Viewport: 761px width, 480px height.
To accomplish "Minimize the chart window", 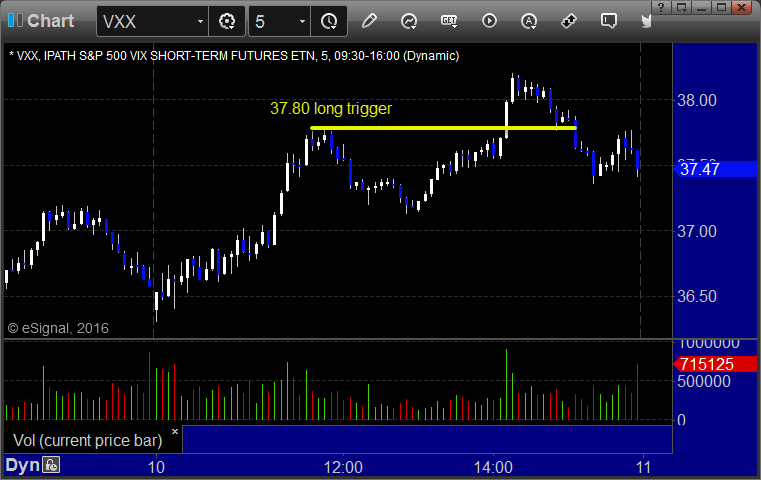I will coord(701,7).
